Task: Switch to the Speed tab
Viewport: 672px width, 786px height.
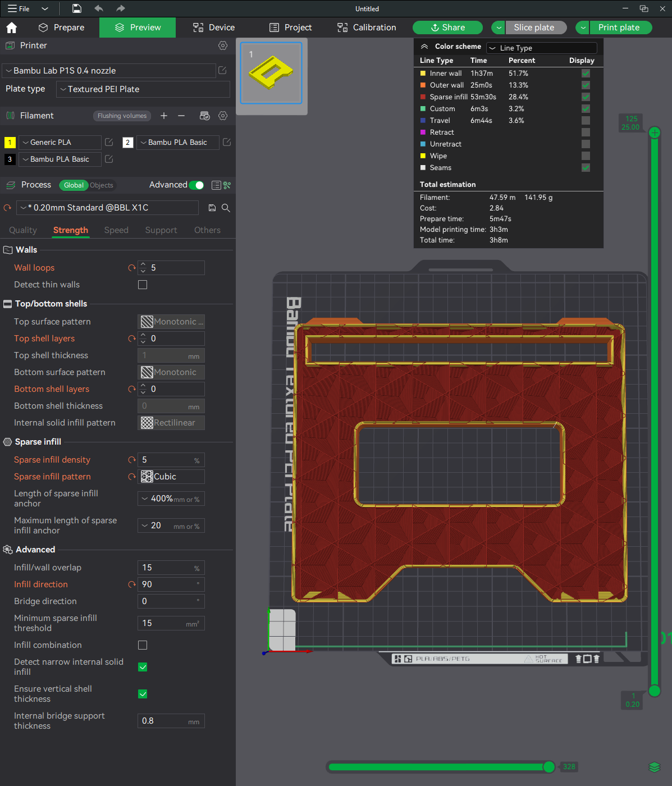Action: pos(116,230)
